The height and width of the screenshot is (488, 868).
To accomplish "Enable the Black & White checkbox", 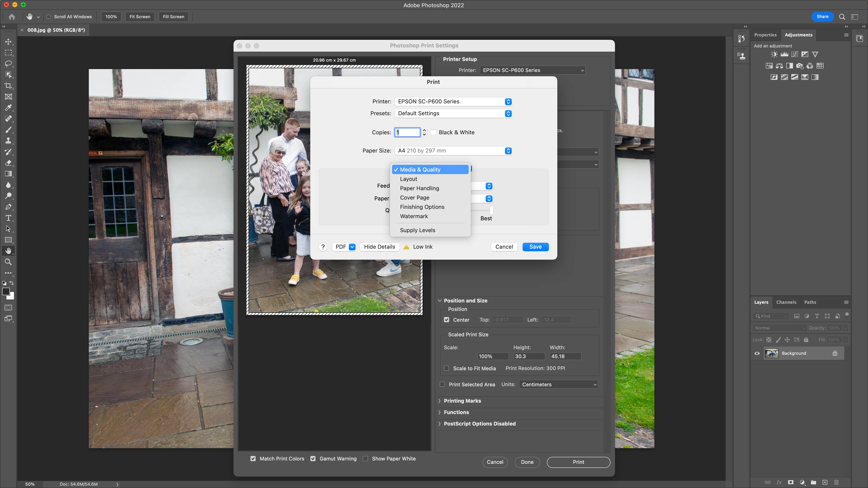I will click(434, 132).
